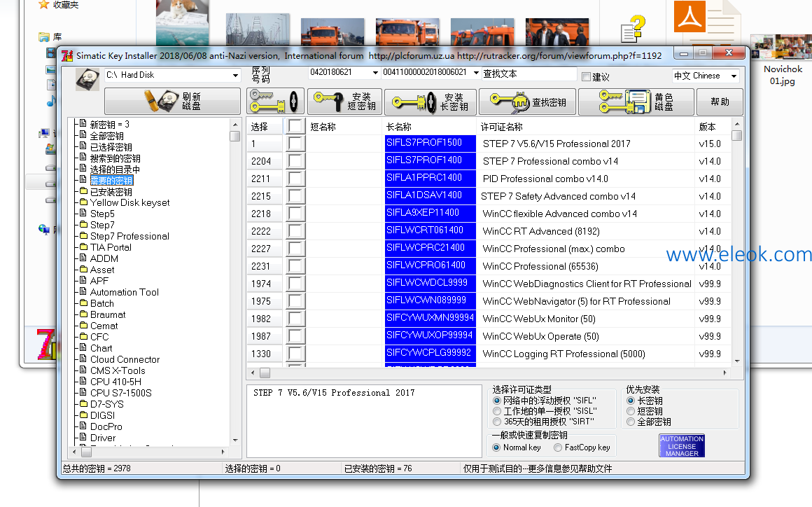Click the yellow disk key button

tap(636, 102)
